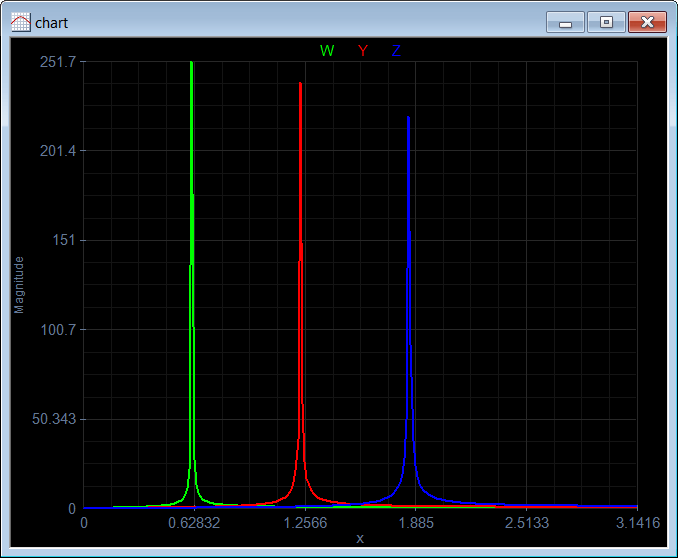Click the x axis title label
This screenshot has width=678, height=558.
click(360, 539)
